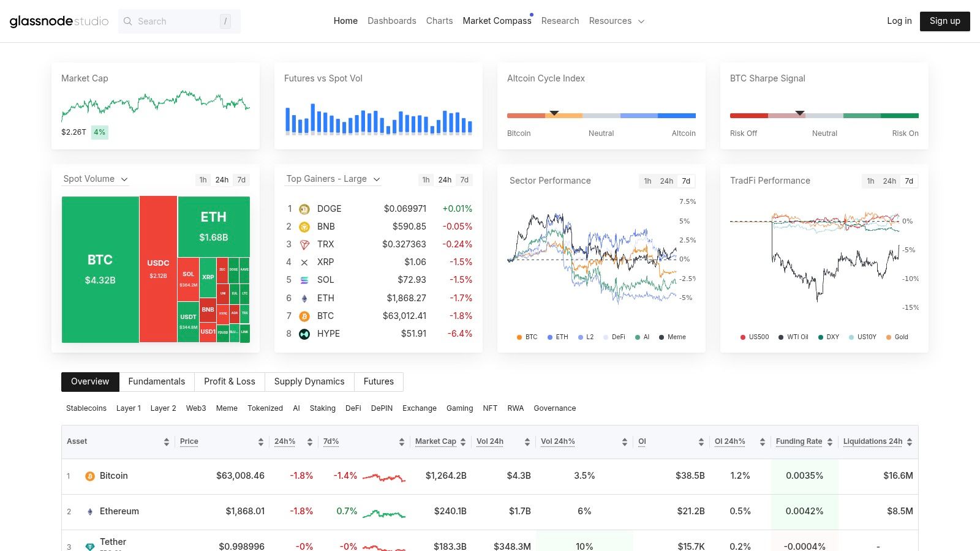The width and height of the screenshot is (980, 551).
Task: Click the SOL coin icon in Top Gainers
Action: coord(304,280)
